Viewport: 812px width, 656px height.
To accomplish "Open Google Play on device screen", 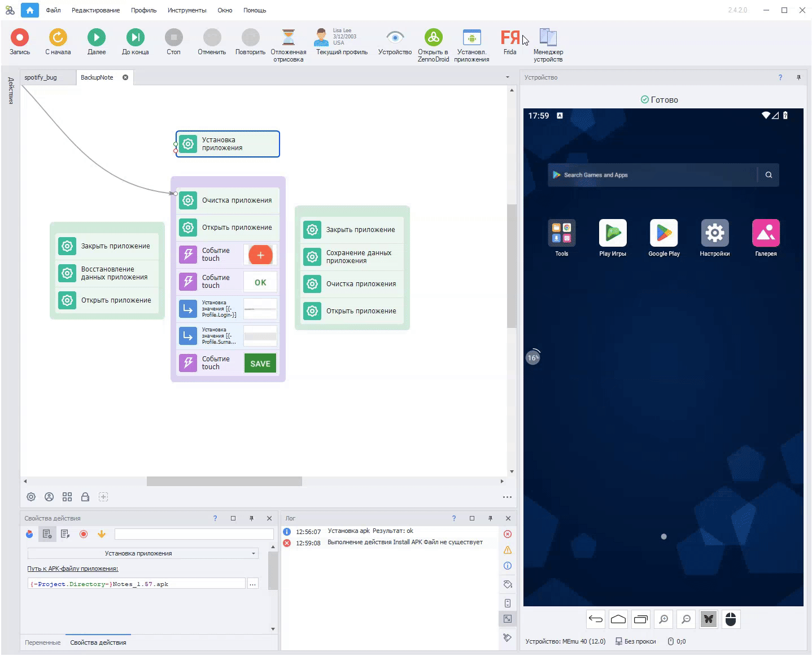I will point(664,238).
